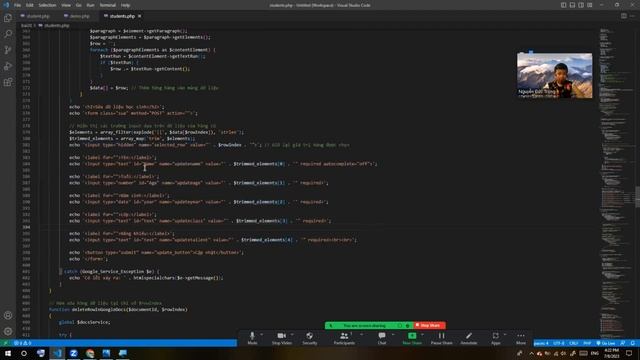Open the Search view in activity bar
The height and width of the screenshot is (360, 640).
(8, 34)
